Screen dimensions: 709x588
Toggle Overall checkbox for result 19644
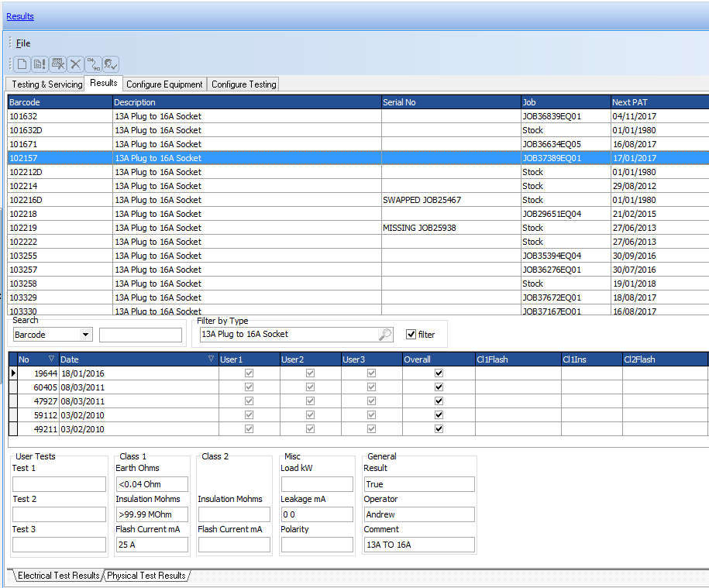point(439,373)
